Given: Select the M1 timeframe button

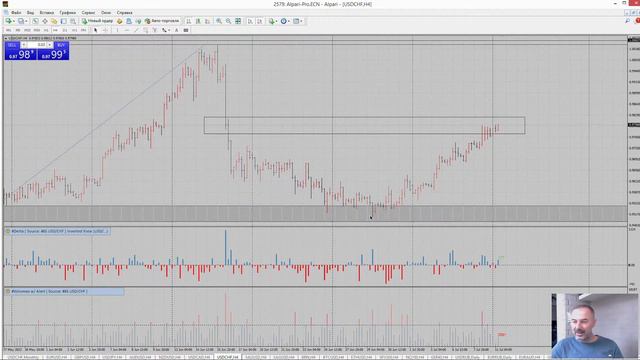Looking at the screenshot, I should coord(9,30).
